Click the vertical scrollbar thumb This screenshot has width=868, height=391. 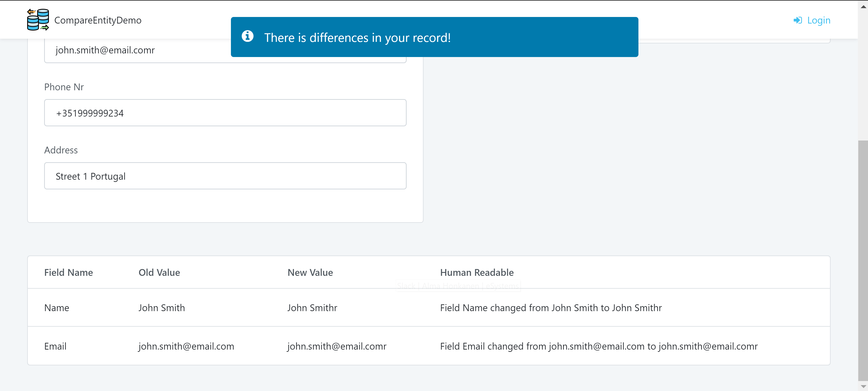(x=863, y=261)
